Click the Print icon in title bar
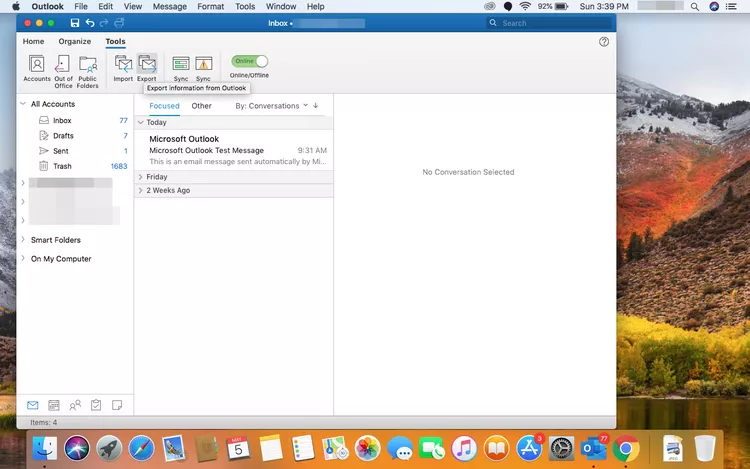This screenshot has width=750, height=469. click(119, 23)
